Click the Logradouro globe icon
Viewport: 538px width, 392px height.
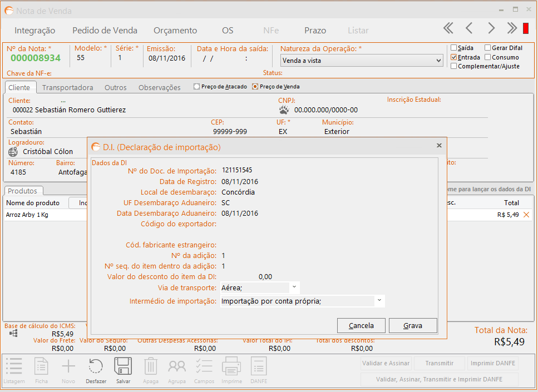pyautogui.click(x=14, y=151)
